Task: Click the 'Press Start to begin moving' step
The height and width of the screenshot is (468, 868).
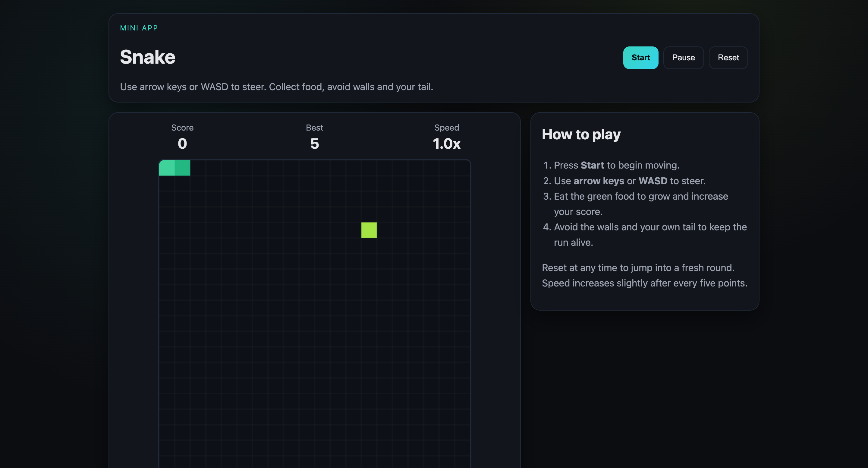Action: (617, 165)
